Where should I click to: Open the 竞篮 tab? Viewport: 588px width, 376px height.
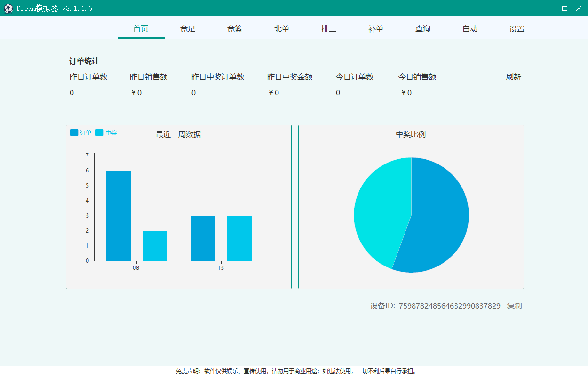235,29
